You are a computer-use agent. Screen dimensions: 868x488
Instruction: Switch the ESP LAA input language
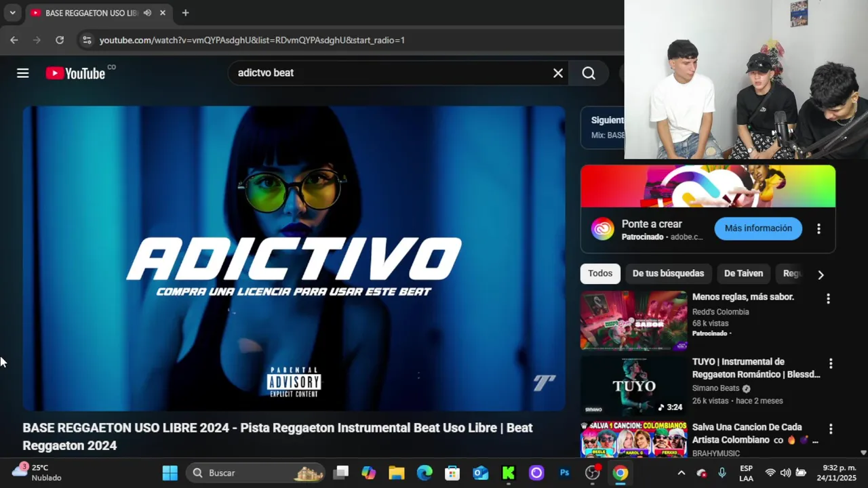pos(746,473)
